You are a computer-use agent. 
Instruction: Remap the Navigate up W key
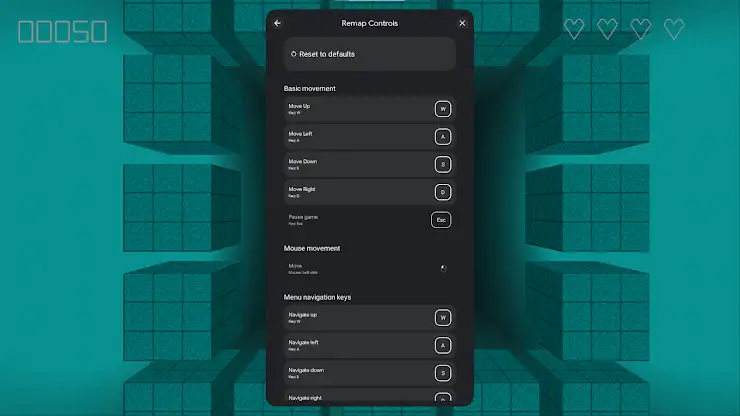pyautogui.click(x=443, y=318)
